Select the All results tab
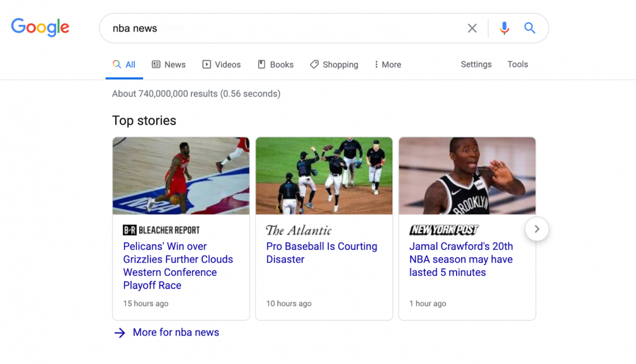Image resolution: width=636 pixels, height=364 pixels. (x=124, y=64)
